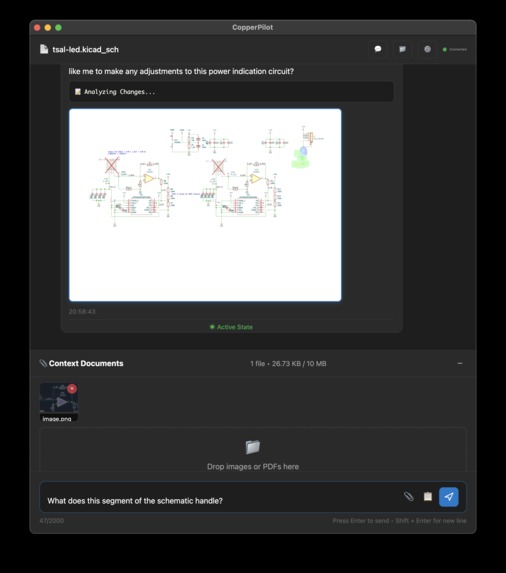Open the settings gear icon
This screenshot has height=573, width=506.
coord(427,49)
